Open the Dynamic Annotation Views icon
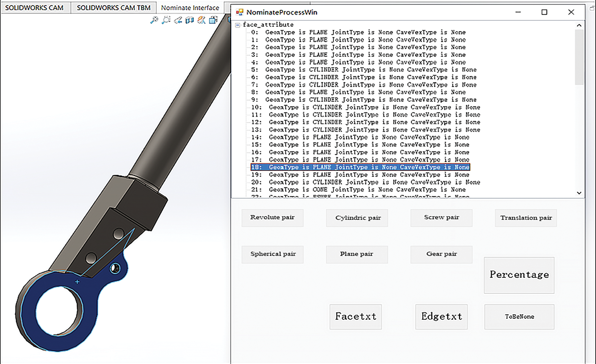 point(201,20)
